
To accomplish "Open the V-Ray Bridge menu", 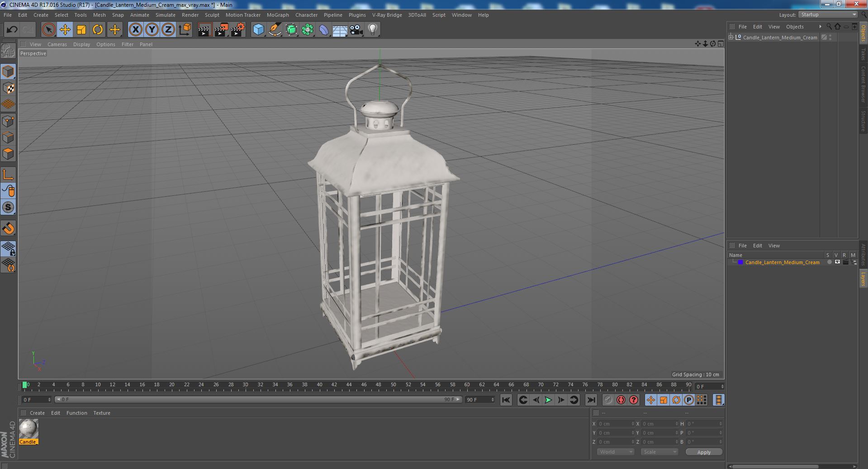I will pos(387,15).
